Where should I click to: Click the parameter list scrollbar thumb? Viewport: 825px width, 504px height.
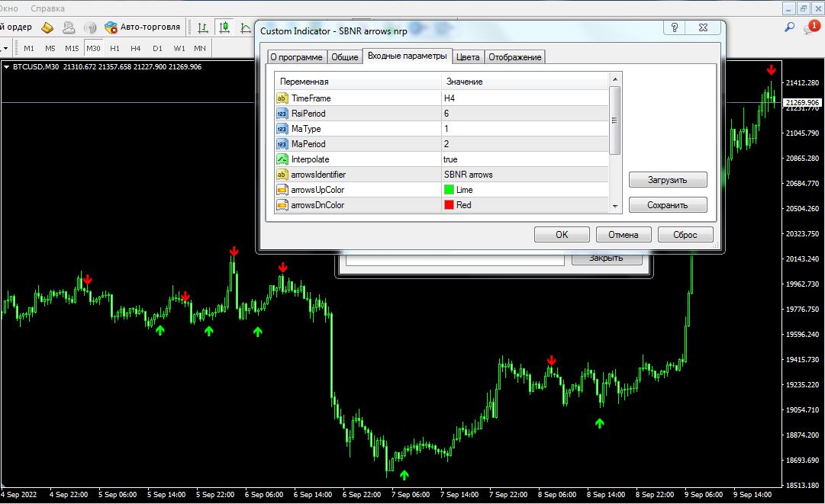click(x=614, y=120)
